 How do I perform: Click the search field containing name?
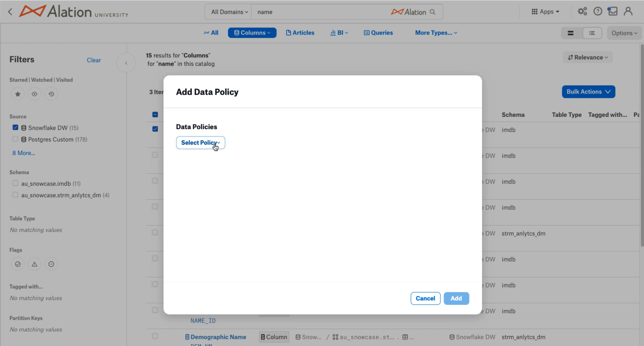tap(322, 12)
